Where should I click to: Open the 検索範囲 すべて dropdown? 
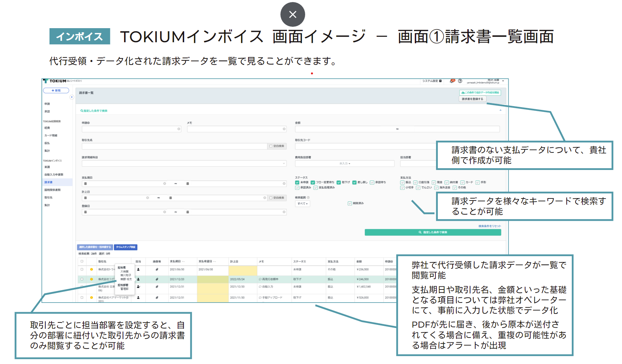coord(302,204)
